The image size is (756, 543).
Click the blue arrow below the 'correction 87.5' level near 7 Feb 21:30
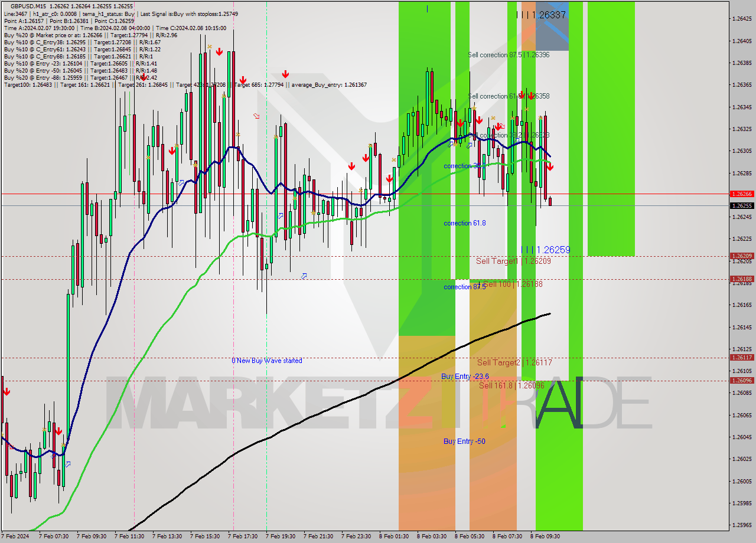pos(304,276)
